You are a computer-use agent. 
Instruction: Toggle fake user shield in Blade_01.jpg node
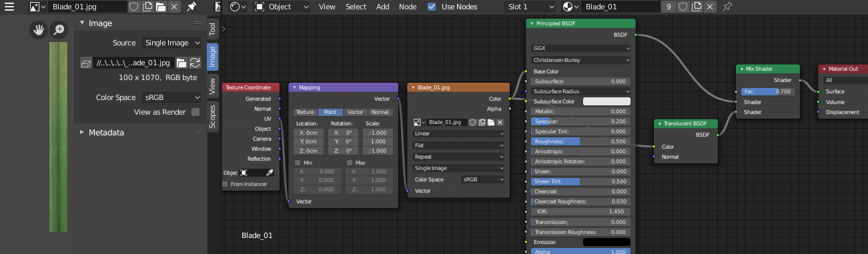coord(472,123)
